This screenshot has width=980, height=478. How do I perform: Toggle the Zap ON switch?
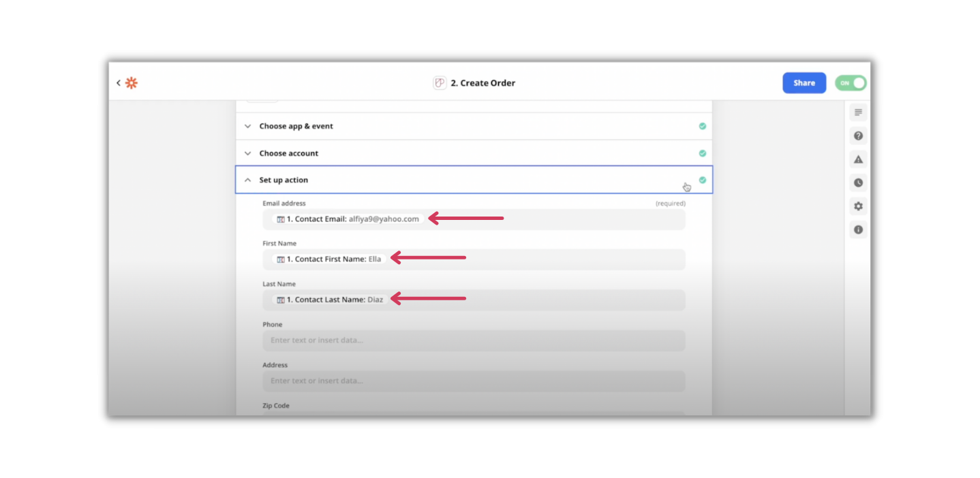click(x=850, y=82)
